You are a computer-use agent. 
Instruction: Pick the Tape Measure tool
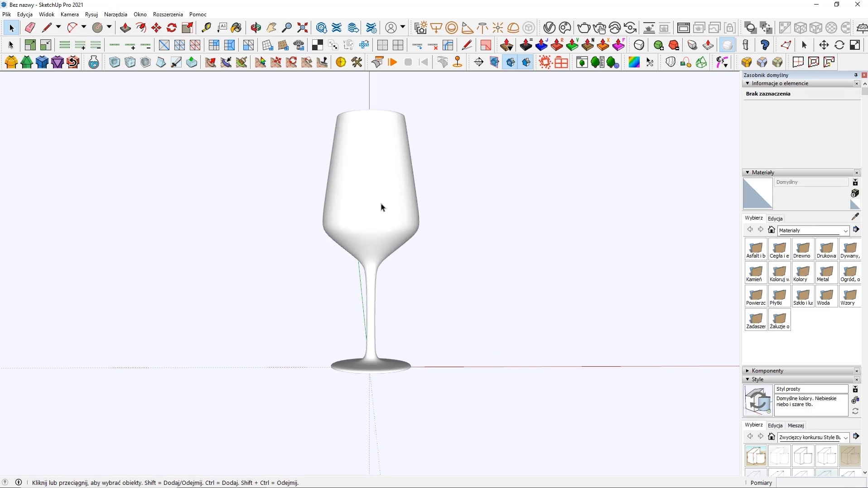point(207,28)
